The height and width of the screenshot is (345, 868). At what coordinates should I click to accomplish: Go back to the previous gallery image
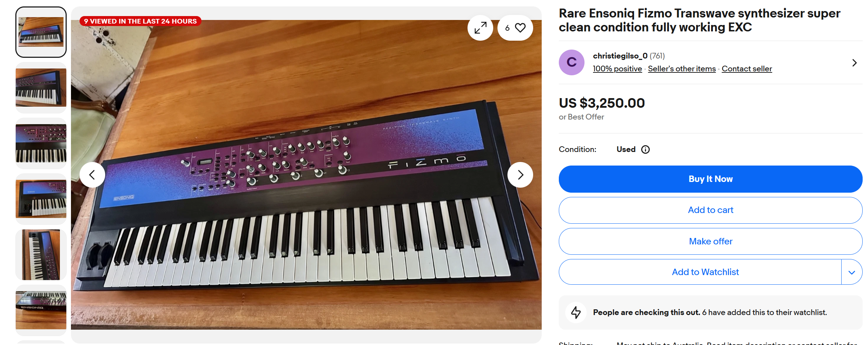[92, 175]
